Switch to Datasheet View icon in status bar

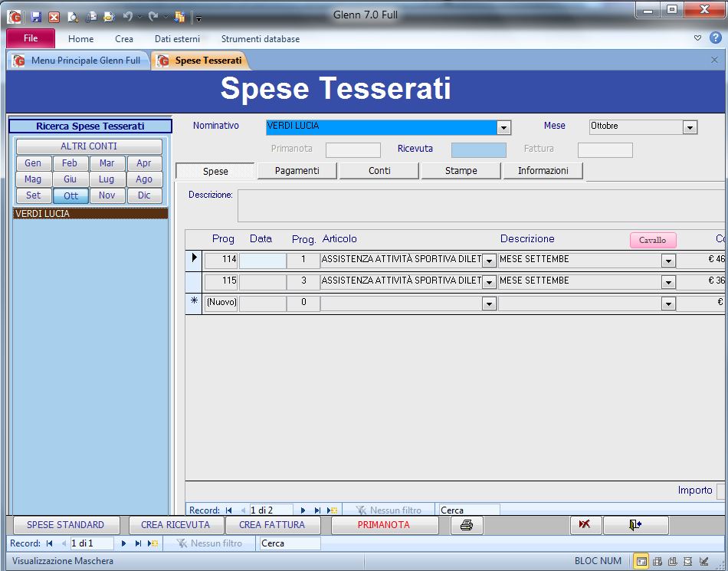657,561
